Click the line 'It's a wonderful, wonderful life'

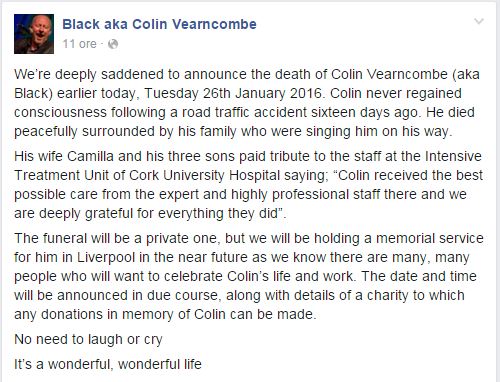tap(108, 364)
